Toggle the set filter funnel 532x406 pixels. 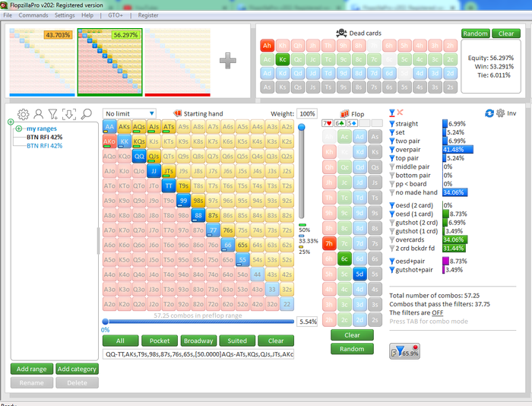click(x=392, y=132)
